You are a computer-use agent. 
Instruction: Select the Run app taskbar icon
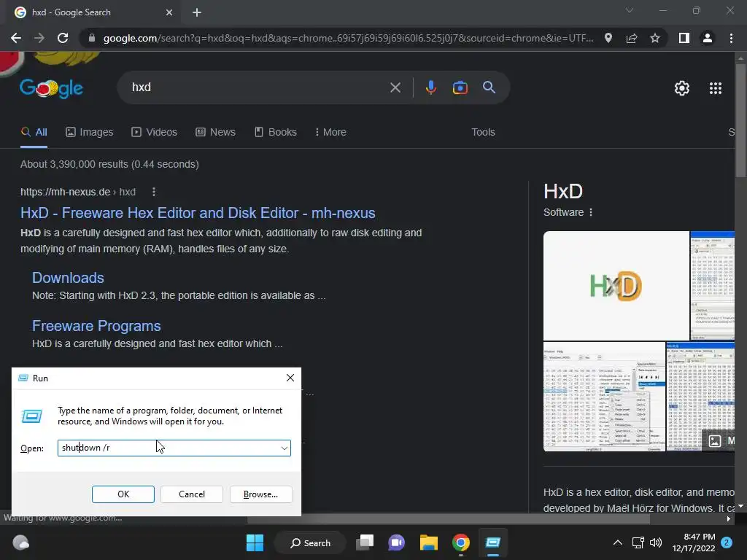point(492,542)
